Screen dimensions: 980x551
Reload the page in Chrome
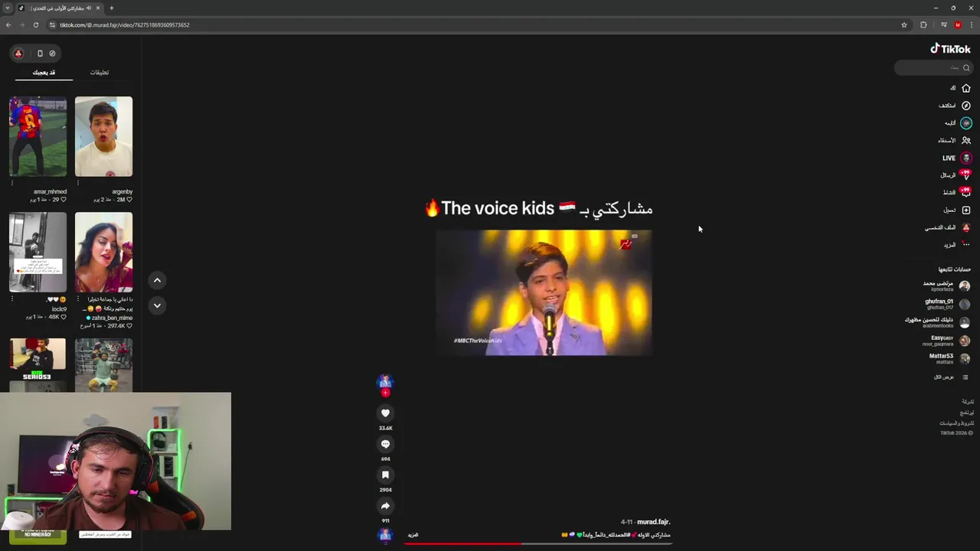35,24
